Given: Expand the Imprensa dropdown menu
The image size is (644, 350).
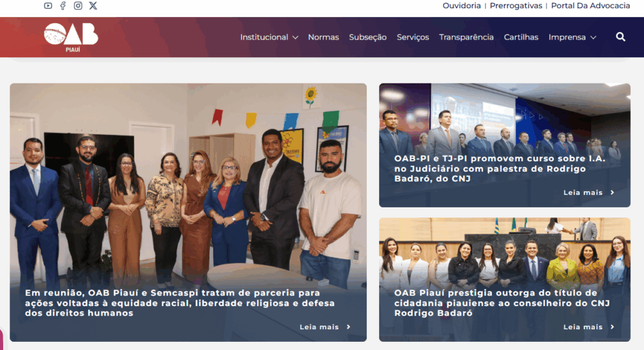Looking at the screenshot, I should 572,37.
